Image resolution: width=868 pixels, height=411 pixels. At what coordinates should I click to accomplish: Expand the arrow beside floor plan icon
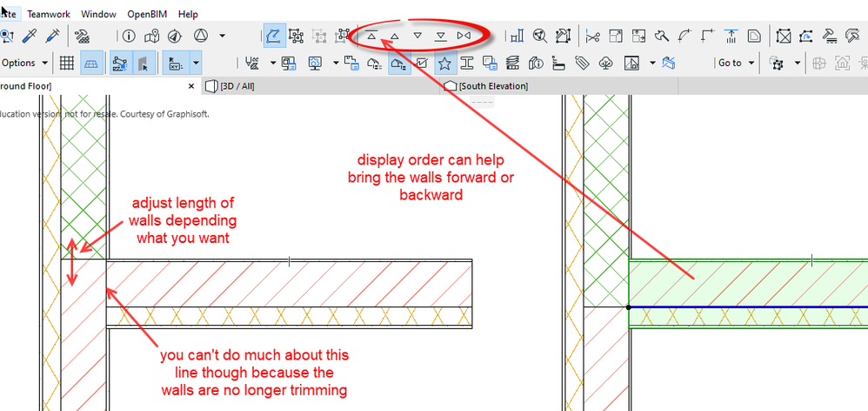point(652,64)
